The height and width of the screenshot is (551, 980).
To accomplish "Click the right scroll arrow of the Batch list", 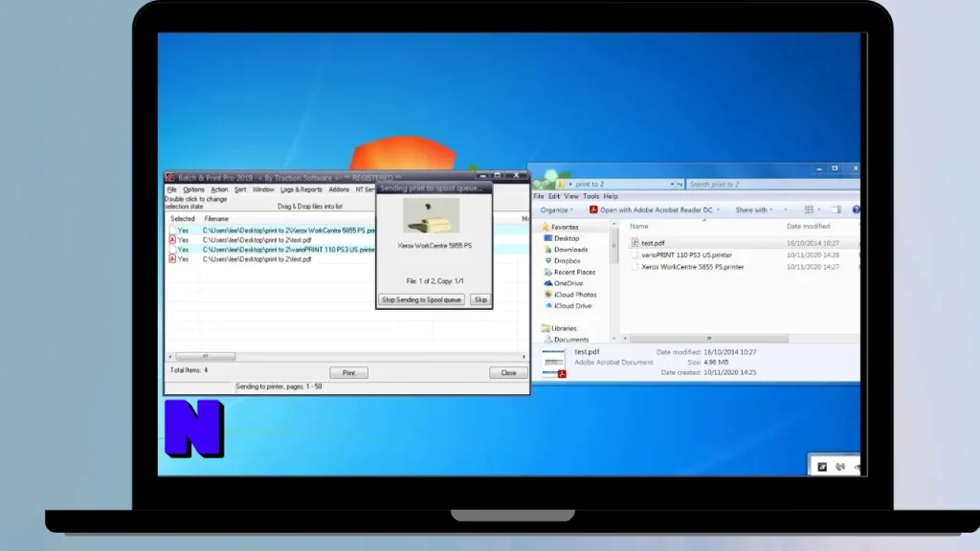I will click(x=523, y=356).
